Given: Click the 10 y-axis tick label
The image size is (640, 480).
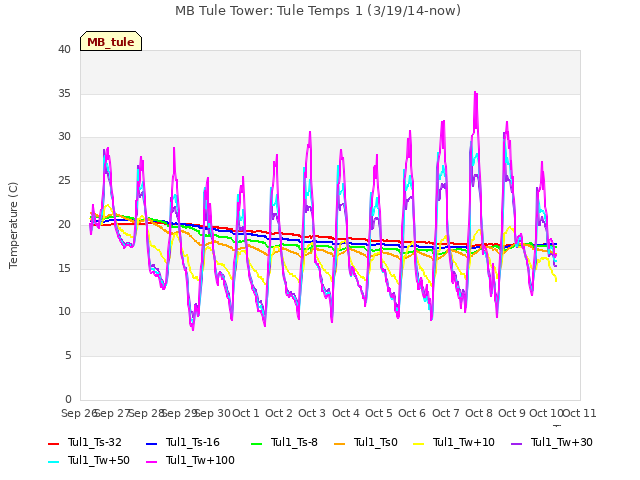Looking at the screenshot, I should coord(64,312).
